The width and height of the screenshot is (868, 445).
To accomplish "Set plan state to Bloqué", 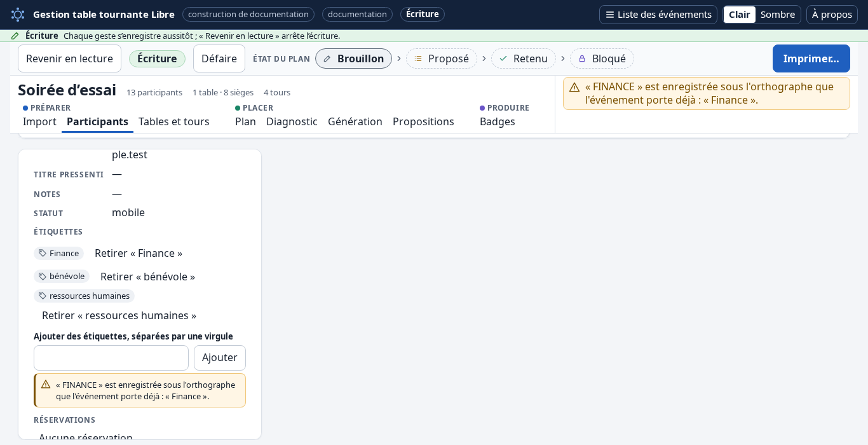I will click(x=602, y=58).
